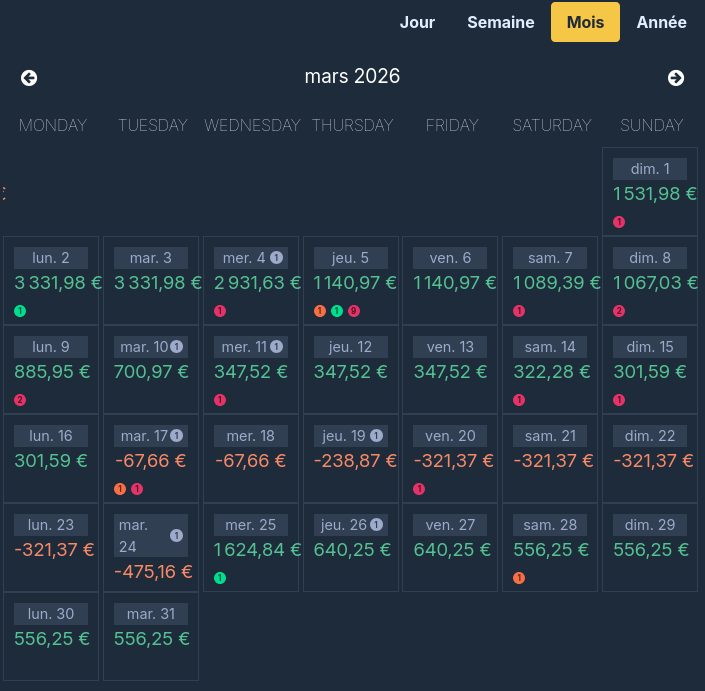The width and height of the screenshot is (705, 691).
Task: Click the green badge on lun. 2
Action: tap(20, 311)
